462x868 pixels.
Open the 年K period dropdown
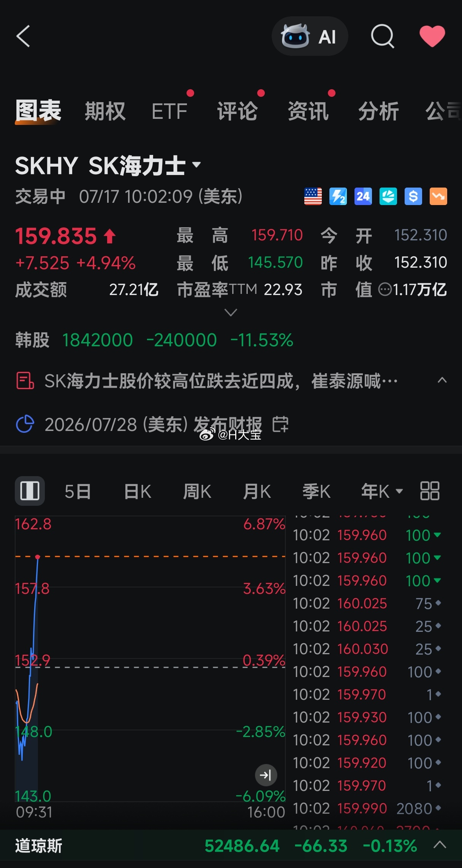pyautogui.click(x=382, y=491)
